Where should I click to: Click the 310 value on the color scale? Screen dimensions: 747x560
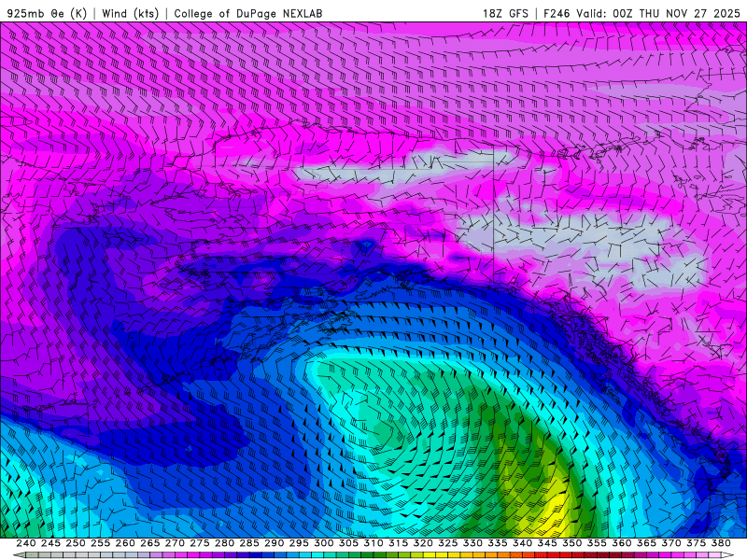373,543
